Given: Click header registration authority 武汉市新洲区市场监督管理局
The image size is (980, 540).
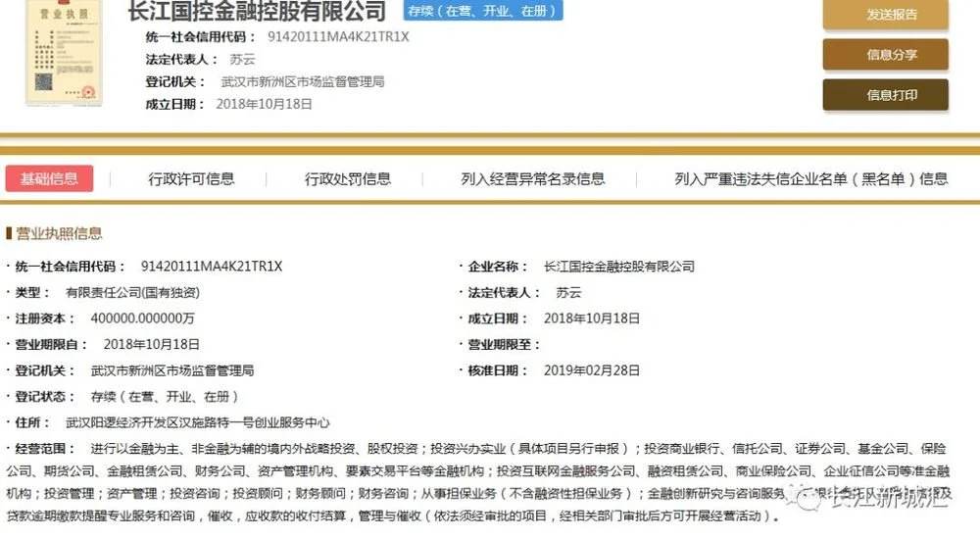Looking at the screenshot, I should pyautogui.click(x=303, y=82).
